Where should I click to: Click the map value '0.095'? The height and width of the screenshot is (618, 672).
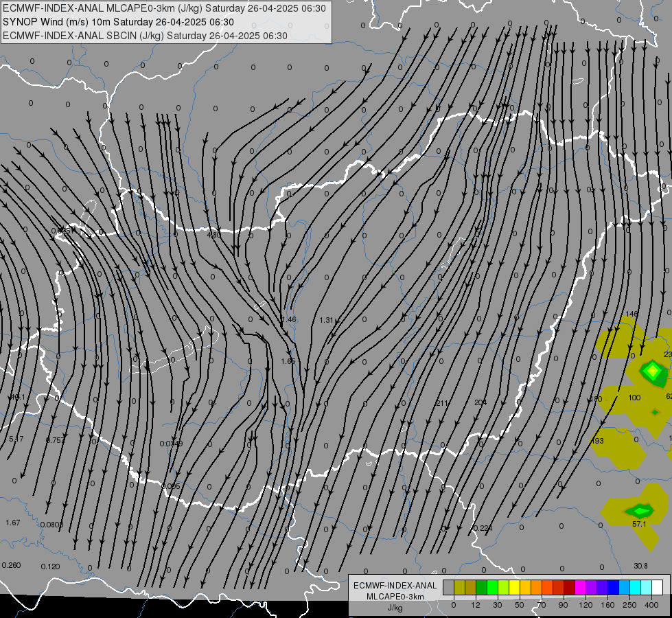point(170,486)
